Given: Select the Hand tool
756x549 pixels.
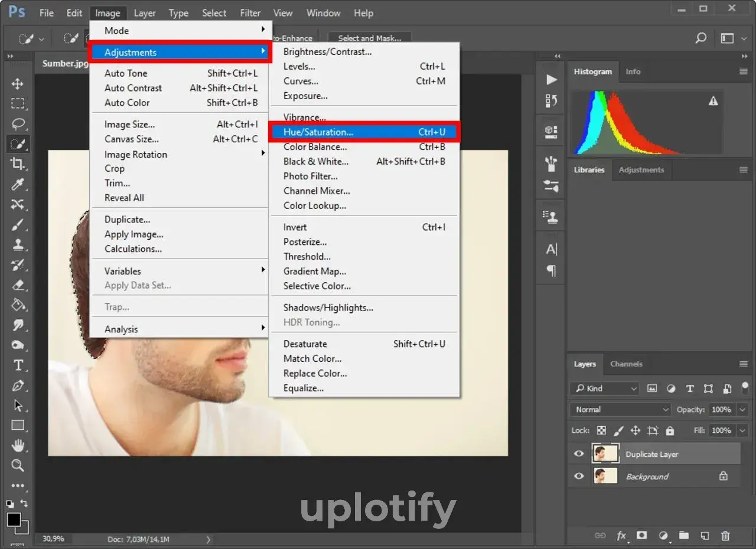Looking at the screenshot, I should click(18, 445).
